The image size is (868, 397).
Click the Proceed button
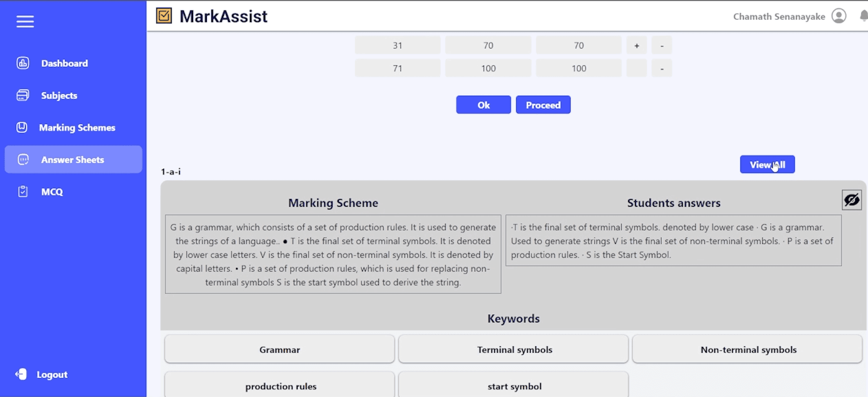[543, 105]
